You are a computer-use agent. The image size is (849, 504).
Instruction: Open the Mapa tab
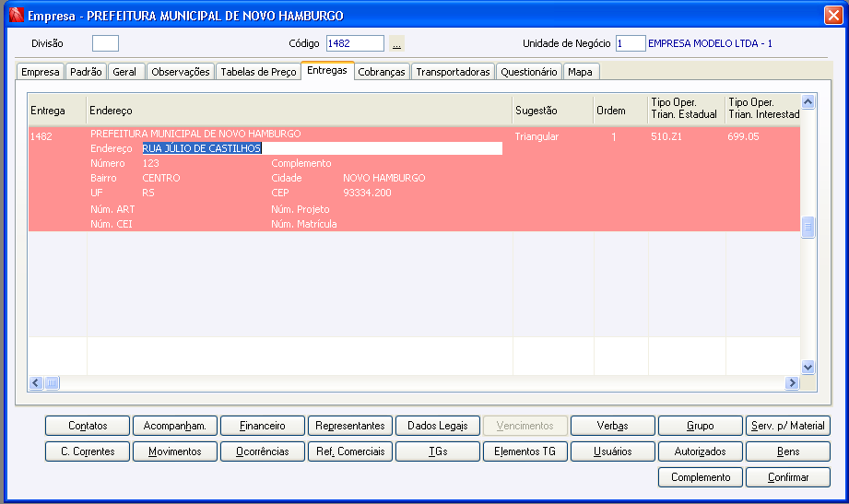pos(581,72)
